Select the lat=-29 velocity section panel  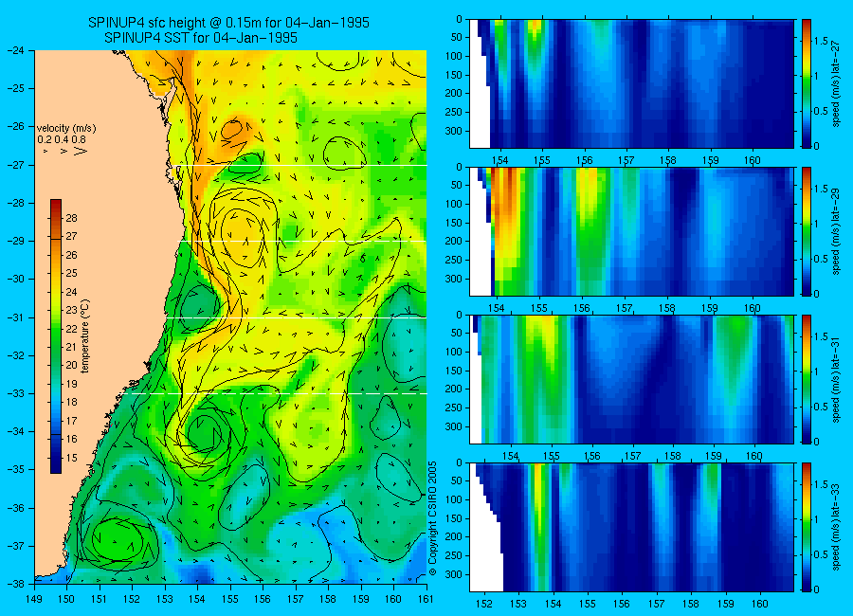(631, 231)
